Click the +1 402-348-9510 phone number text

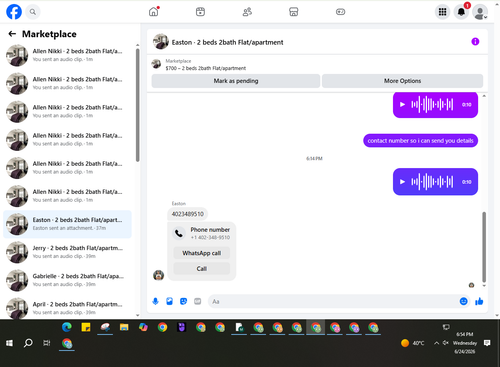(x=210, y=237)
